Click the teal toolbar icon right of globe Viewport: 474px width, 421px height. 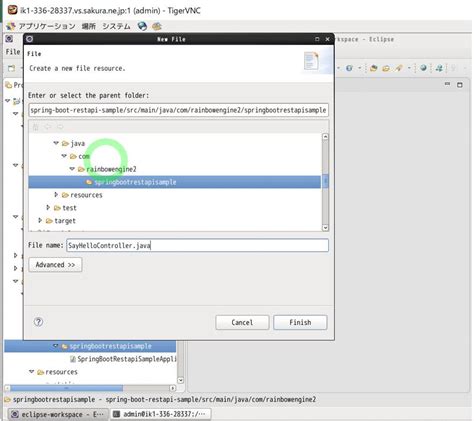click(439, 68)
